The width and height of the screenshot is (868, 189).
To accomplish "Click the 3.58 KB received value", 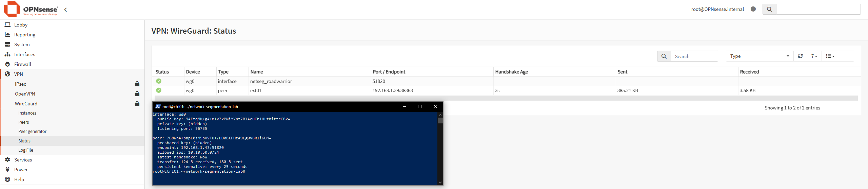I will click(x=747, y=90).
